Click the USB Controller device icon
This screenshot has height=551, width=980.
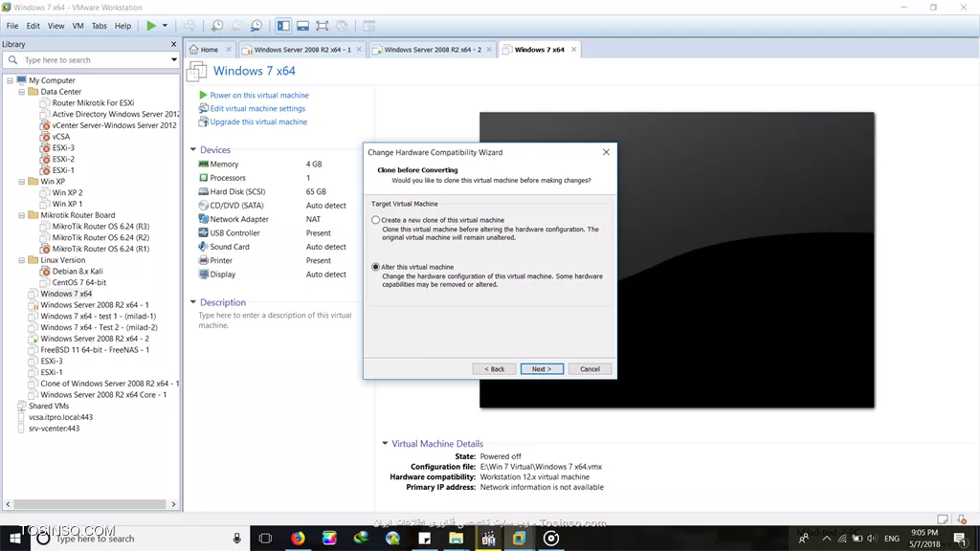click(x=203, y=233)
